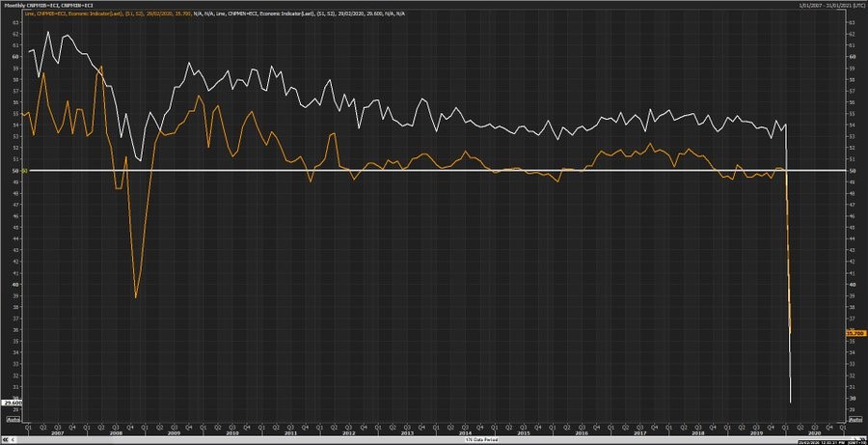Click the 176 Data Period scrollbar
The width and height of the screenshot is (868, 445).
(434, 439)
